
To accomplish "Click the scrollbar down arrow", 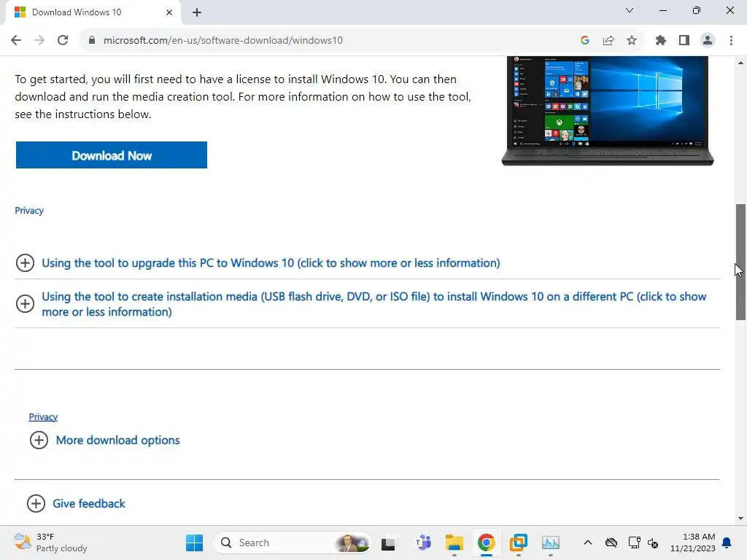I will [740, 518].
